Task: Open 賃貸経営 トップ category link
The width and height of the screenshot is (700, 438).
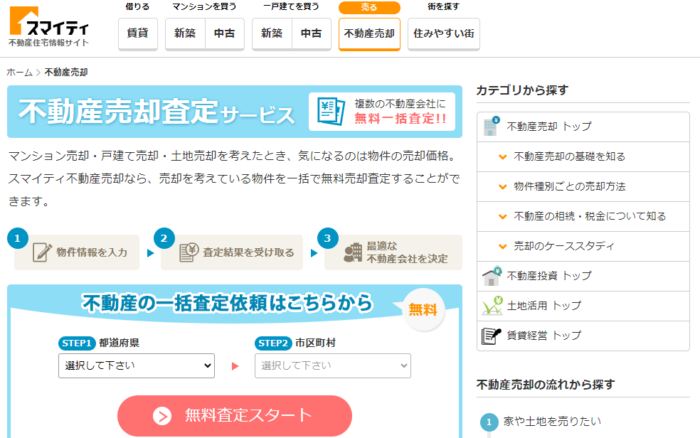Action: pos(583,336)
